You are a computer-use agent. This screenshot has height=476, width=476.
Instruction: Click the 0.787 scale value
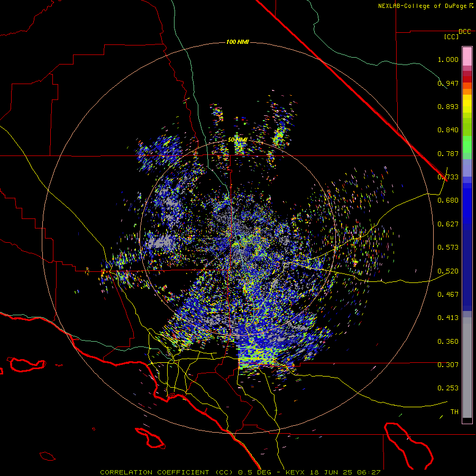coord(448,153)
